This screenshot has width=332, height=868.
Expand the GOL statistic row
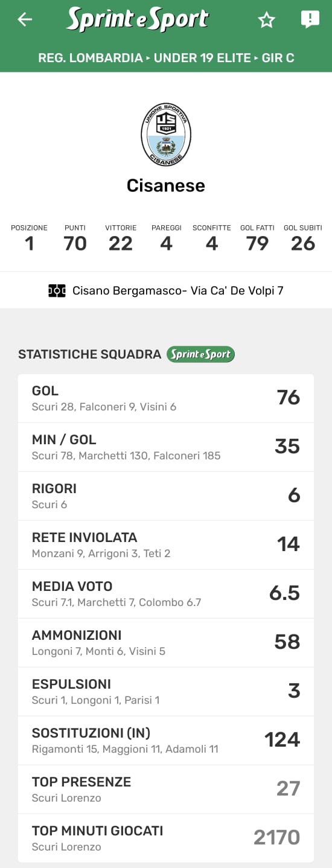click(x=166, y=398)
